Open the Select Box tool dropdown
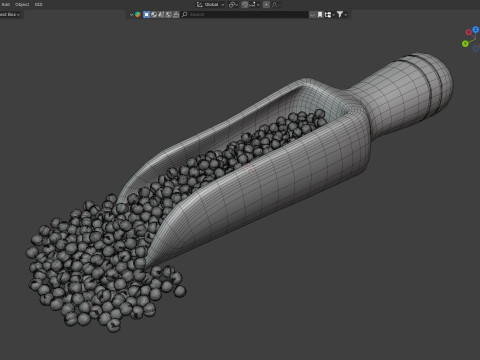The image size is (480, 360). tap(10, 15)
